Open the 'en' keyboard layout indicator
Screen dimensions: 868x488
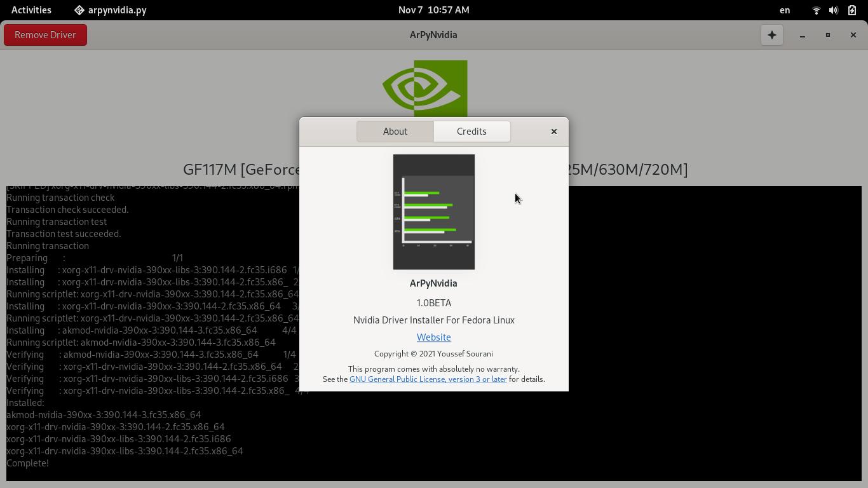(785, 10)
